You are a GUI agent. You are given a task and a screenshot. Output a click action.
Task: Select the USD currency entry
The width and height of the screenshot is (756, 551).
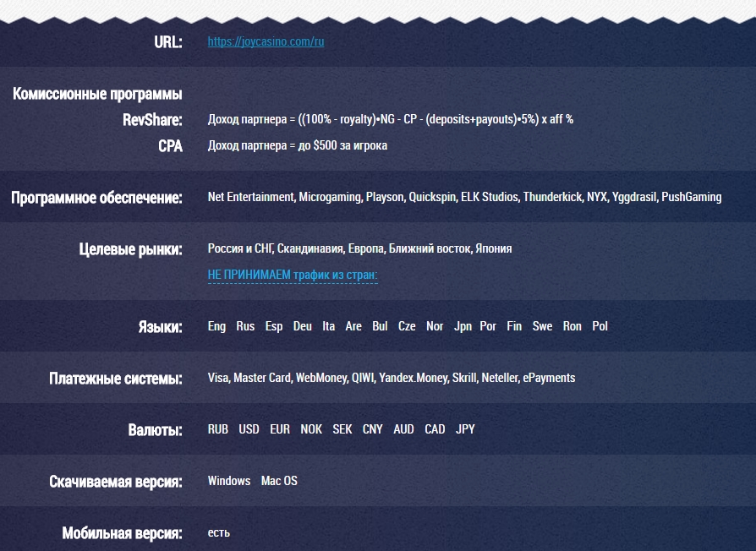tap(249, 429)
